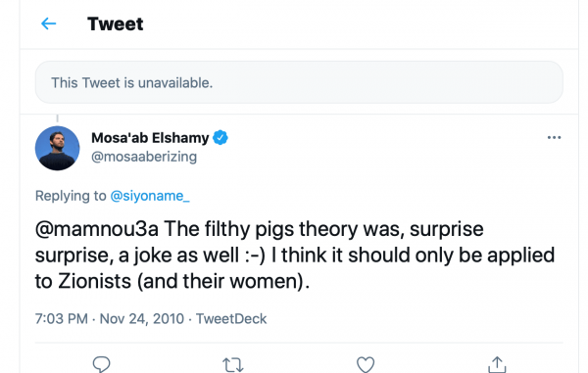The image size is (588, 373).
Task: Click the thread connector line above avatar
Action: (x=58, y=118)
